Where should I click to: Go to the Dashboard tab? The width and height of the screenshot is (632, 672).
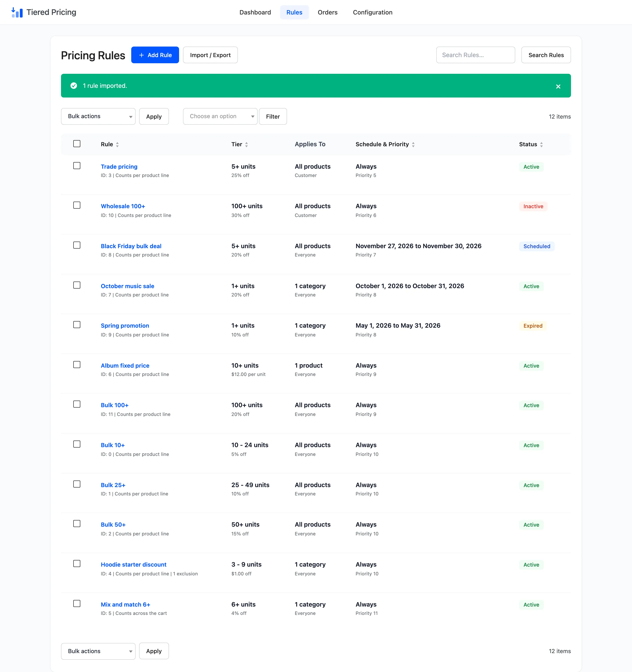pyautogui.click(x=255, y=13)
